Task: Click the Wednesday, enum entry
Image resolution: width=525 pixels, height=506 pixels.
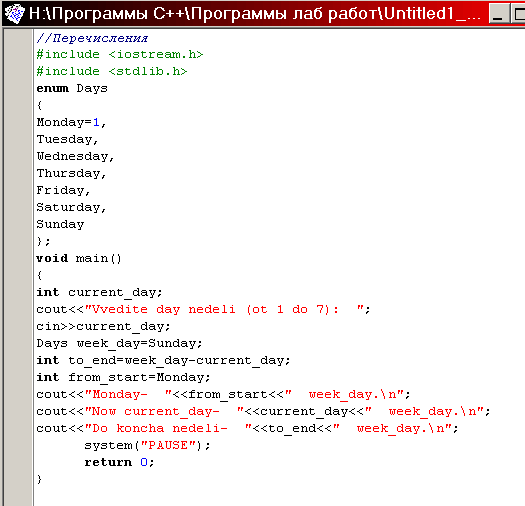Action: (75, 156)
